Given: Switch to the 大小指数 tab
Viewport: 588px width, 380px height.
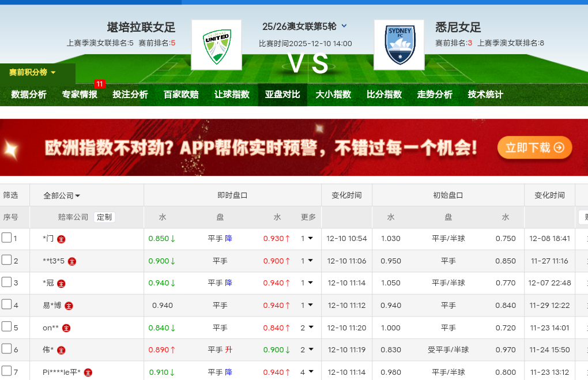Looking at the screenshot, I should coord(333,95).
